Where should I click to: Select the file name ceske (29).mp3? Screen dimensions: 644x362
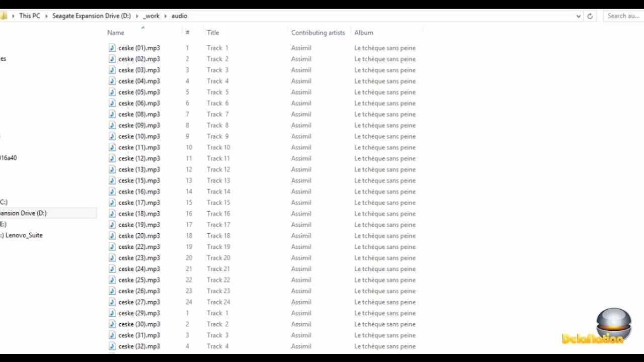[x=139, y=313]
